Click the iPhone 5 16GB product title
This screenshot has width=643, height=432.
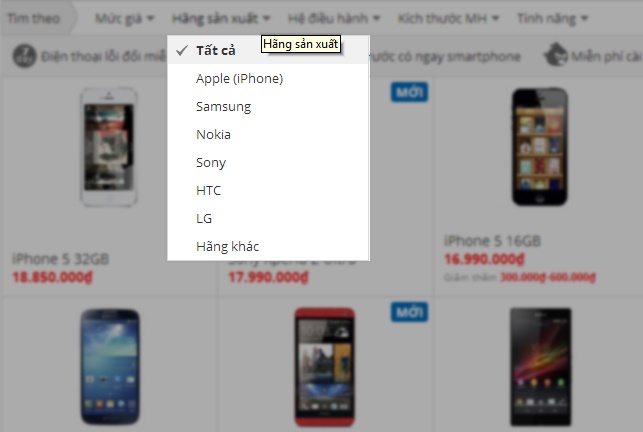coord(493,241)
